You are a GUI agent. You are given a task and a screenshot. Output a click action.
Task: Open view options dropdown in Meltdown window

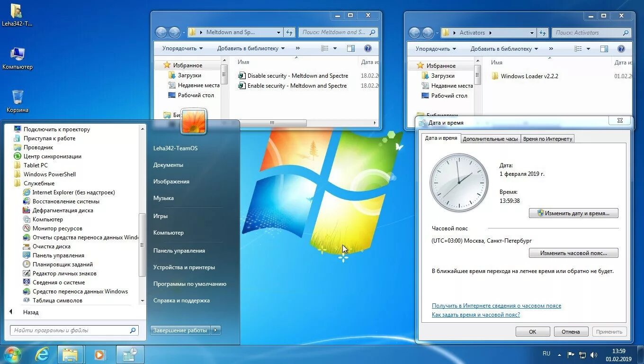click(x=335, y=48)
